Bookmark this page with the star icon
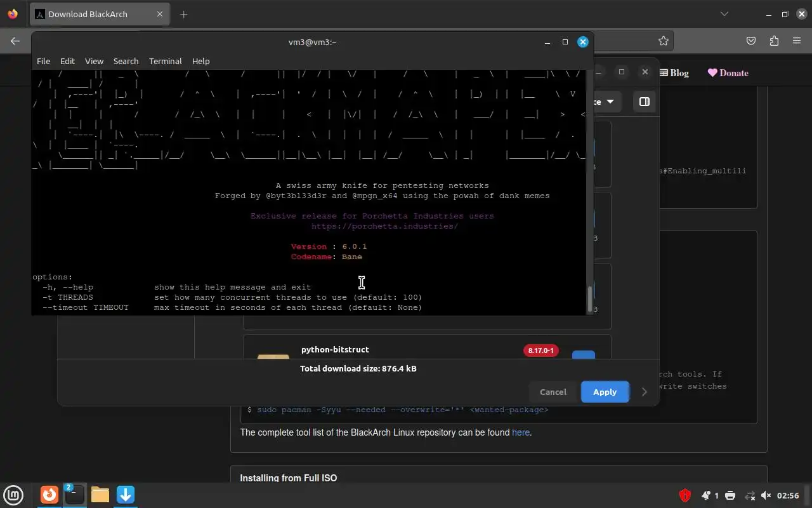 point(664,41)
